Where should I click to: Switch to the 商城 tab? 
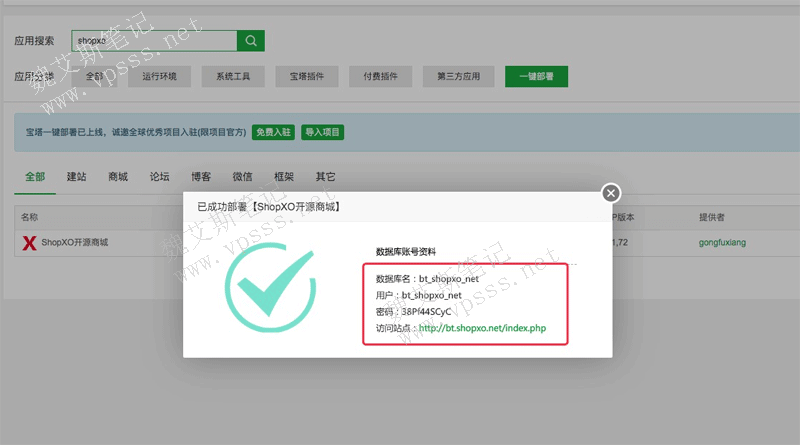(x=117, y=177)
